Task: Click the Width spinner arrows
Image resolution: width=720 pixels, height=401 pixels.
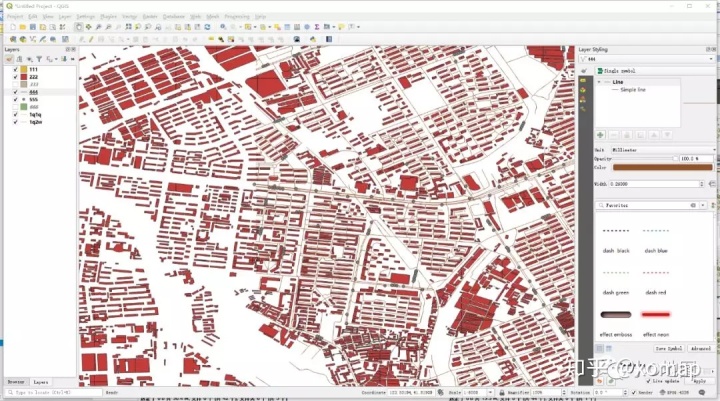Action: [701, 184]
